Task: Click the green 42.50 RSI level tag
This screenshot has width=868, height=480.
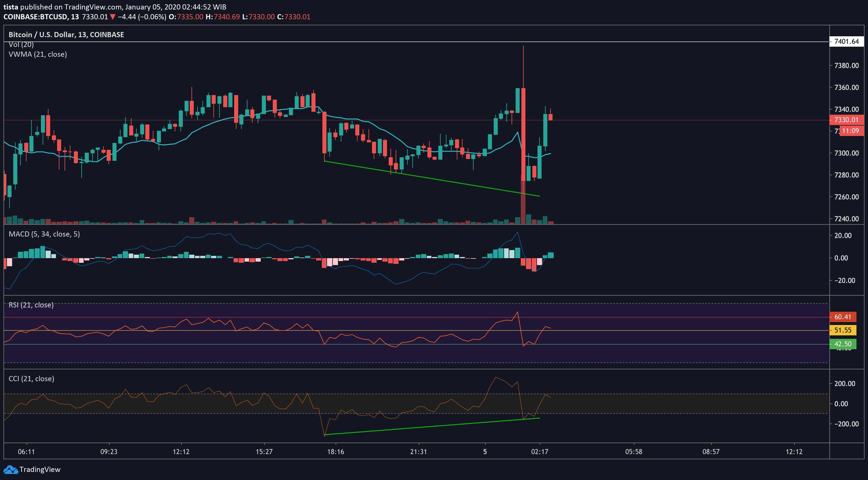Action: (843, 344)
